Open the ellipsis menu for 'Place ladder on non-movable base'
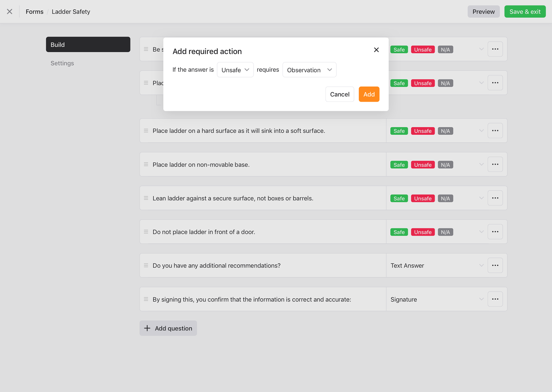 tap(495, 164)
